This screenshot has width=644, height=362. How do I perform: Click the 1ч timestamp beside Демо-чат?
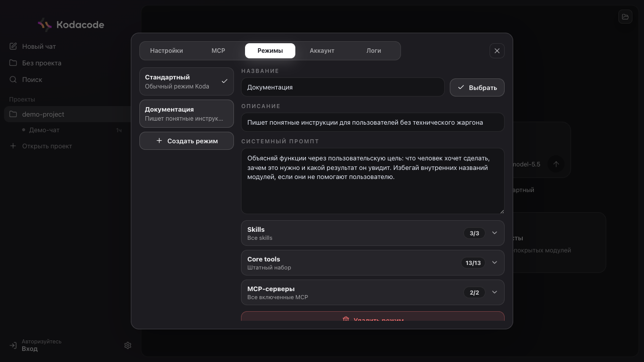pyautogui.click(x=119, y=130)
